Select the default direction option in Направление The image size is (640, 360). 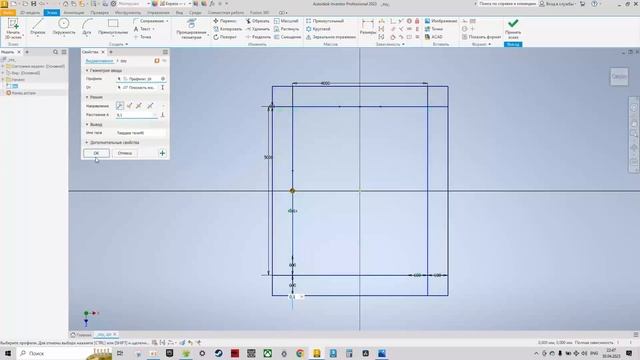[x=120, y=106]
